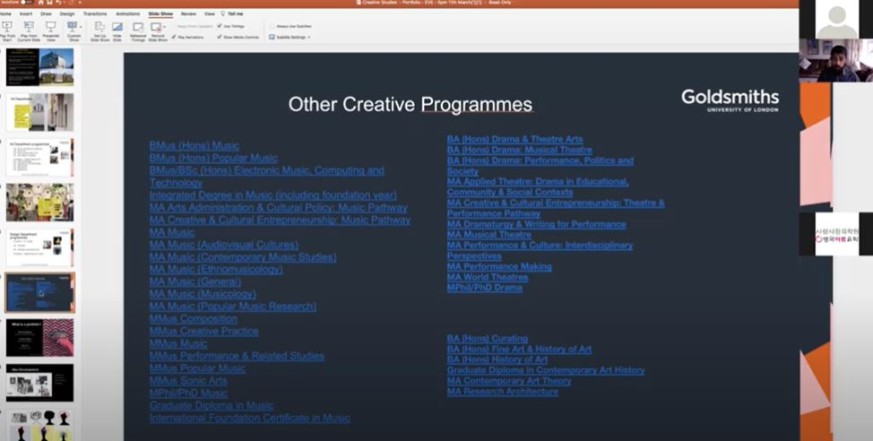Image resolution: width=873 pixels, height=441 pixels.
Task: Toggle the Show Media Controls checkbox
Action: click(219, 37)
